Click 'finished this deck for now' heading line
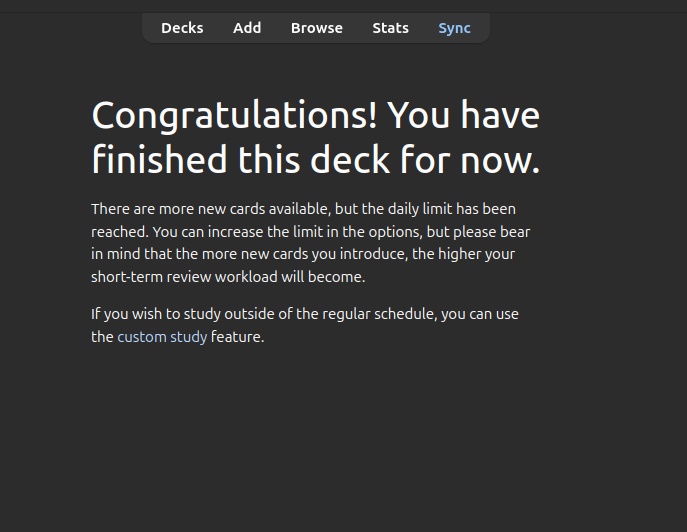The image size is (687, 532). [315, 160]
